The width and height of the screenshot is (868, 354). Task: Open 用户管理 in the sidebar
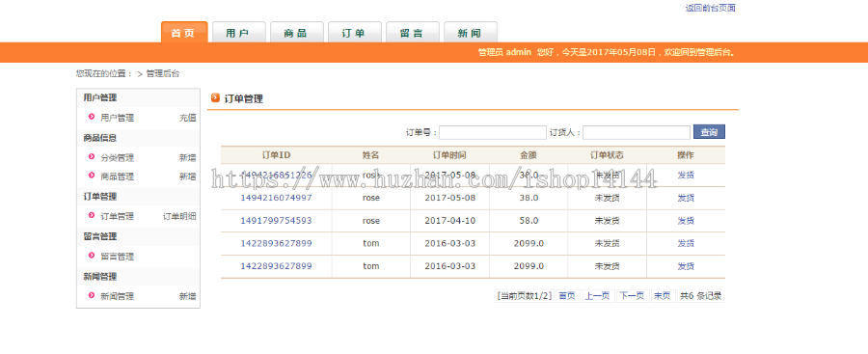[118, 118]
